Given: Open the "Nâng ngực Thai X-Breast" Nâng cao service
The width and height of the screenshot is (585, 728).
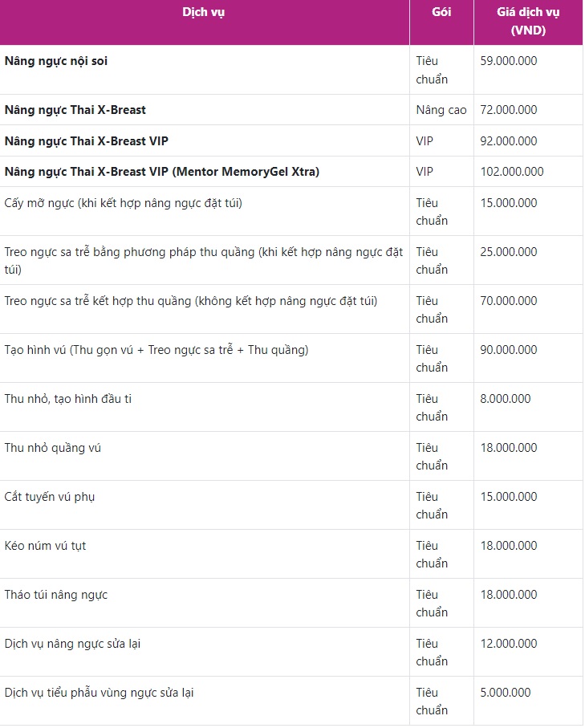Looking at the screenshot, I should click(x=75, y=110).
